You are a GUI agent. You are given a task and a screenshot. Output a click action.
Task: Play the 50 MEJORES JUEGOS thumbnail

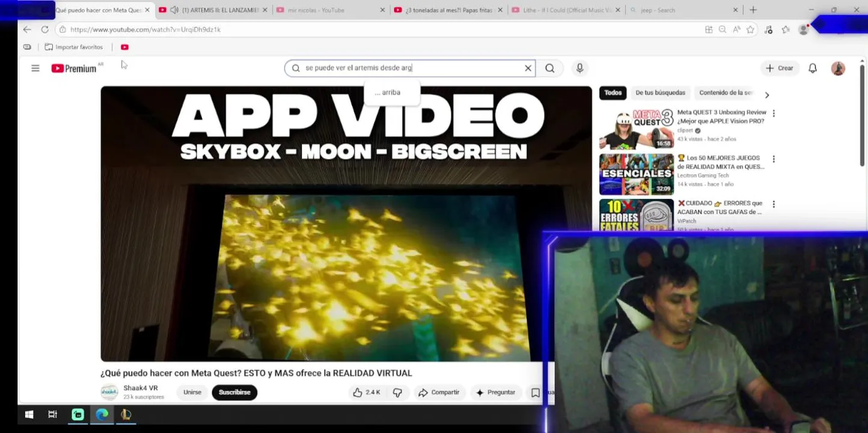click(x=637, y=174)
